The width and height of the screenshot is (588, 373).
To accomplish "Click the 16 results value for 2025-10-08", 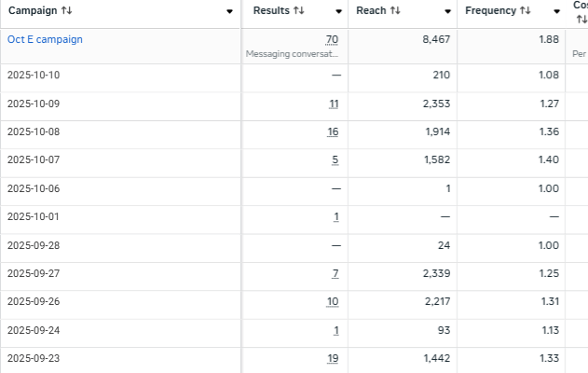I will point(333,131).
